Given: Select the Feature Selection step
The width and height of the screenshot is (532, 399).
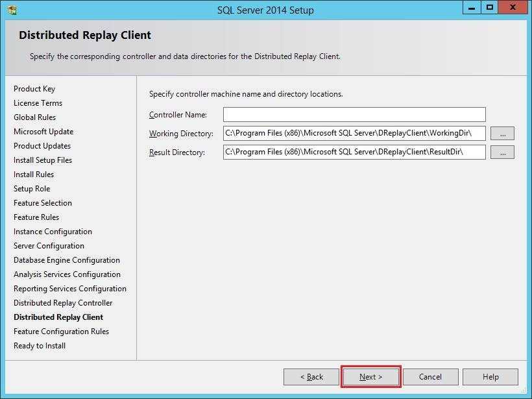Looking at the screenshot, I should pyautogui.click(x=43, y=203).
